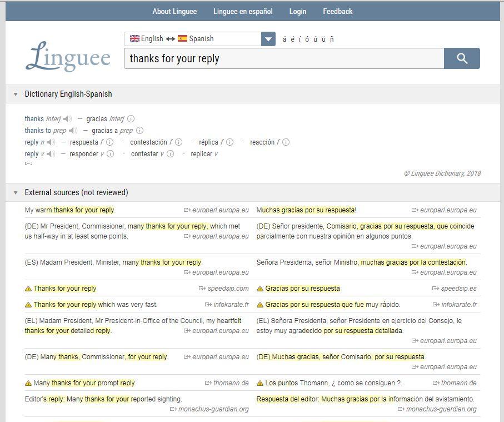This screenshot has width=504, height=422.
Task: Click the Linguee logo
Action: (68, 57)
